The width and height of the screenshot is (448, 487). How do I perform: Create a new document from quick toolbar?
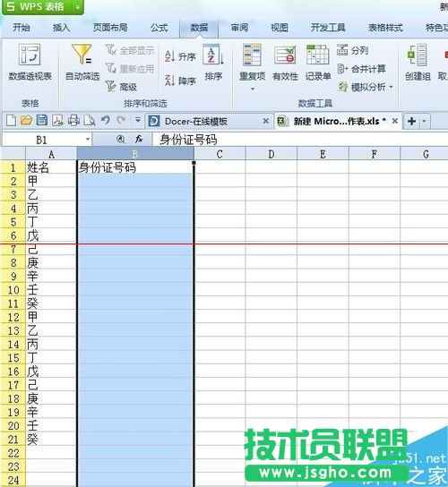point(11,120)
